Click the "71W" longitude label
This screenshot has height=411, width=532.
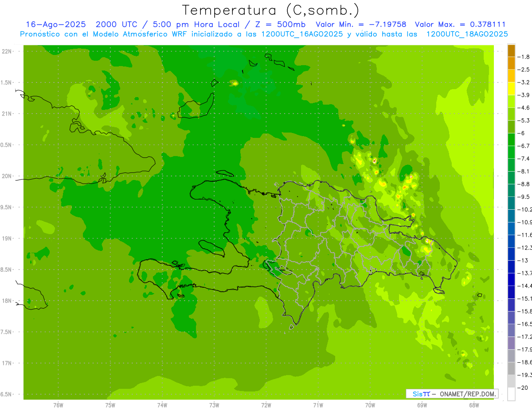[x=318, y=405]
